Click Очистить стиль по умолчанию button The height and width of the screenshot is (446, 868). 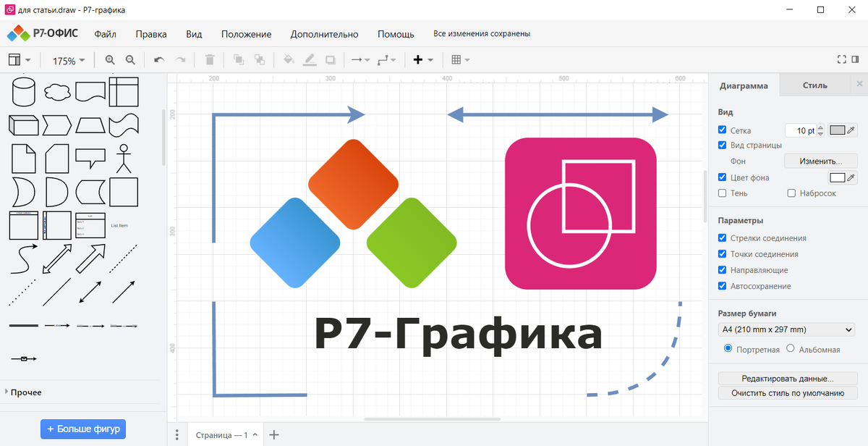point(788,393)
